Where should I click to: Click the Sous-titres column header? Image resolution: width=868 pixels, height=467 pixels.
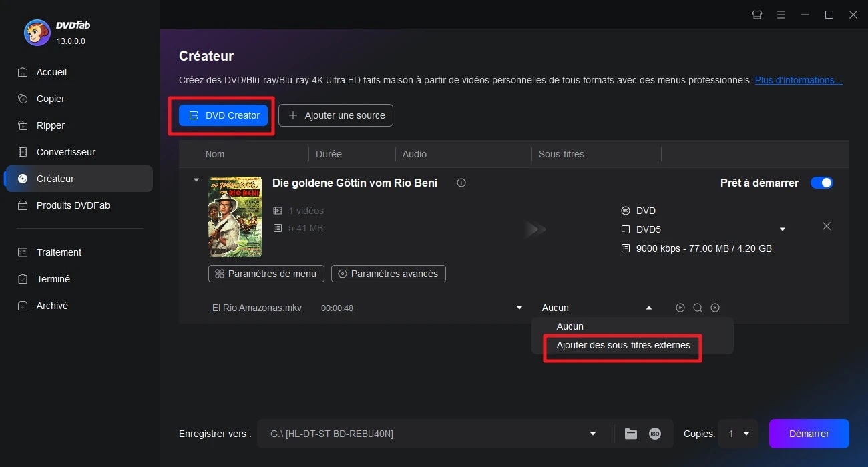(x=562, y=154)
